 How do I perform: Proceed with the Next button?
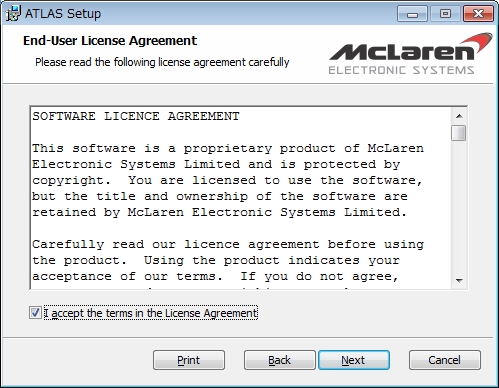(354, 360)
